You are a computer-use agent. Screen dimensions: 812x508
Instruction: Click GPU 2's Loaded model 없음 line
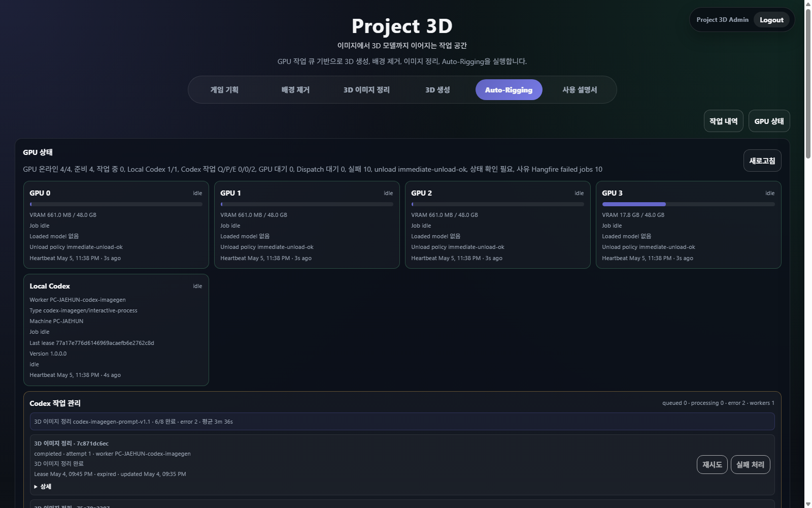435,236
